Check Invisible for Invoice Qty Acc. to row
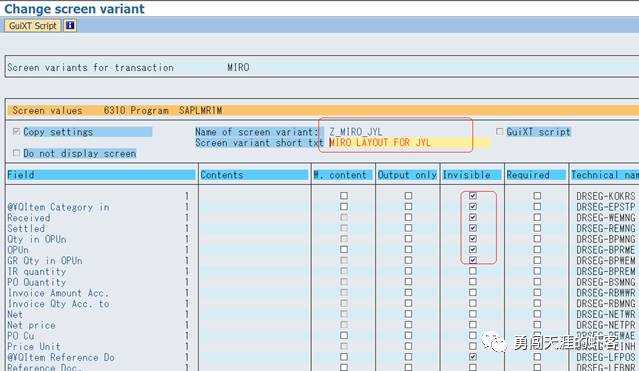 [x=473, y=303]
